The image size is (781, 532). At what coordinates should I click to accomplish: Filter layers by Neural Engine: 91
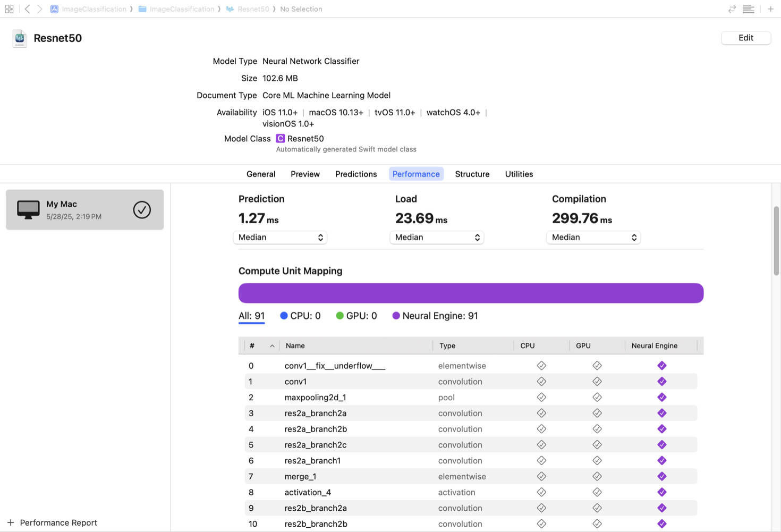click(x=435, y=316)
